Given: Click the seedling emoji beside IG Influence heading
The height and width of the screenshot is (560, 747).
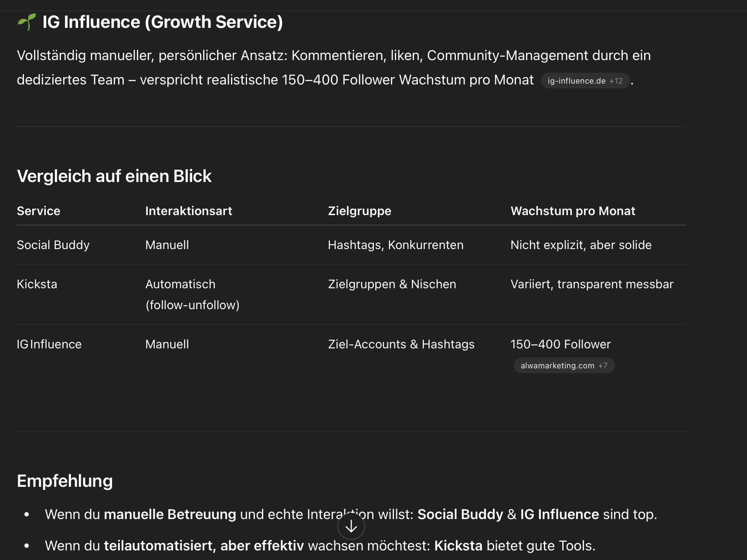Looking at the screenshot, I should pyautogui.click(x=27, y=22).
